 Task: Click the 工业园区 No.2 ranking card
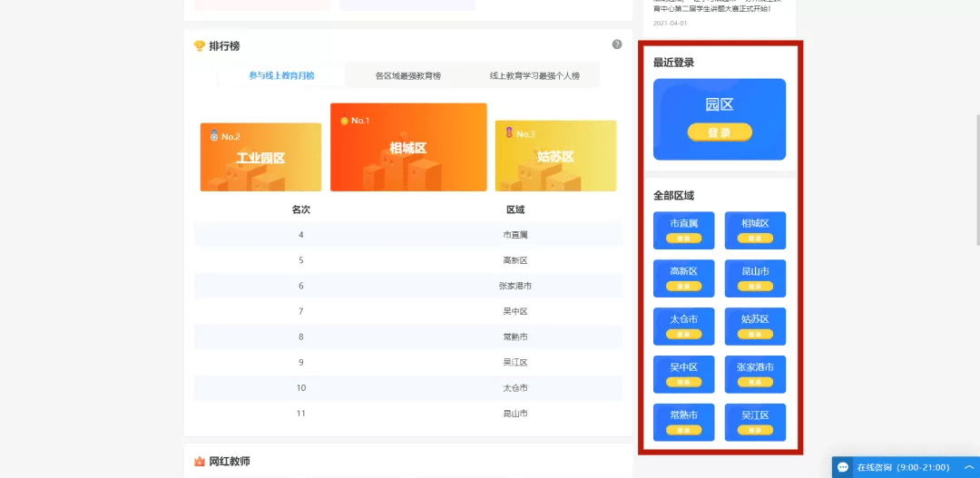[x=260, y=158]
